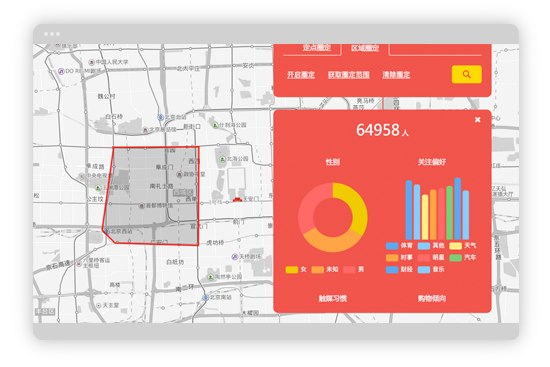Click the 天桥剧场 purple marker
Image resolution: width=550 pixels, height=367 pixels.
tap(235, 257)
